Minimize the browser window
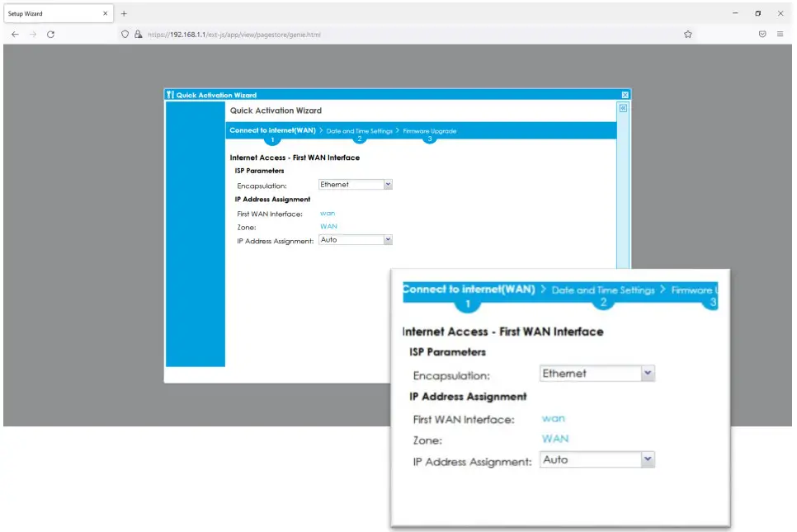Screen dimensions: 797x532 click(735, 14)
